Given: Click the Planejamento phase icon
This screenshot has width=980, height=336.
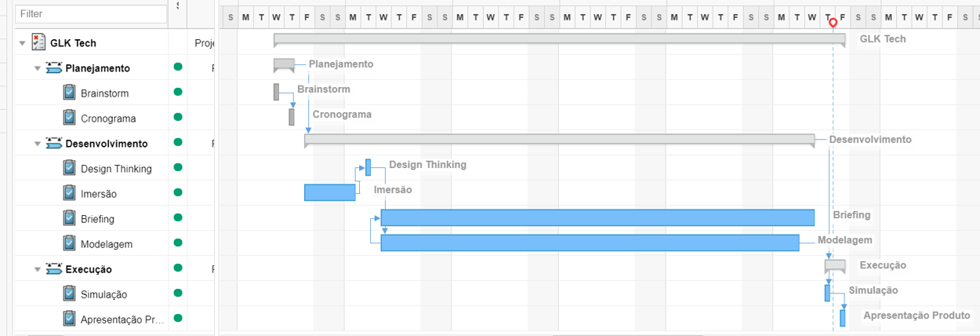Looking at the screenshot, I should (54, 68).
